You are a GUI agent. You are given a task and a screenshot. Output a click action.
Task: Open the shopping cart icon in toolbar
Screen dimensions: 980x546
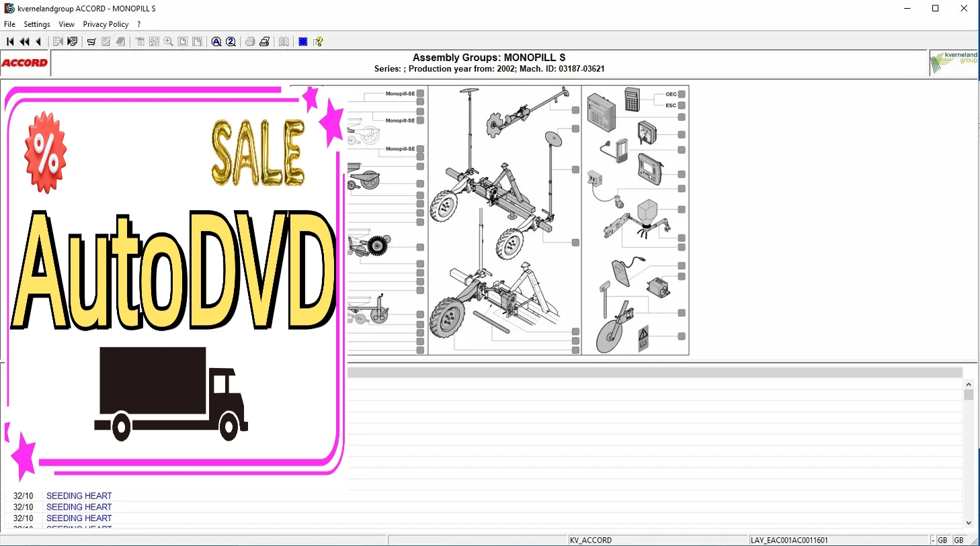tap(91, 42)
